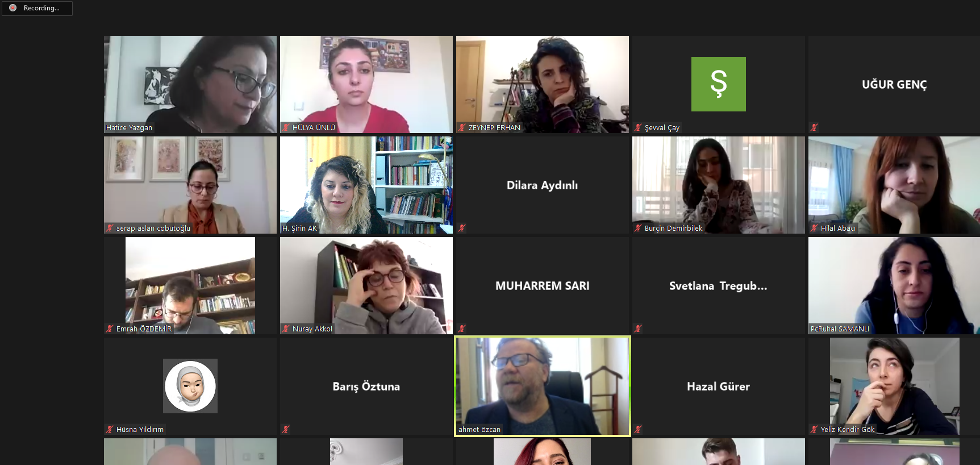Screen dimensions: 980x465
Task: Click the muted mic icon beside HÜLYA ÜNLÜ
Action: 286,127
